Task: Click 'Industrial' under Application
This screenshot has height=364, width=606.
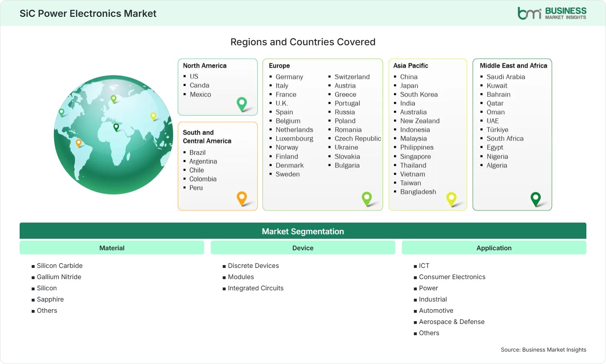Action: (433, 299)
